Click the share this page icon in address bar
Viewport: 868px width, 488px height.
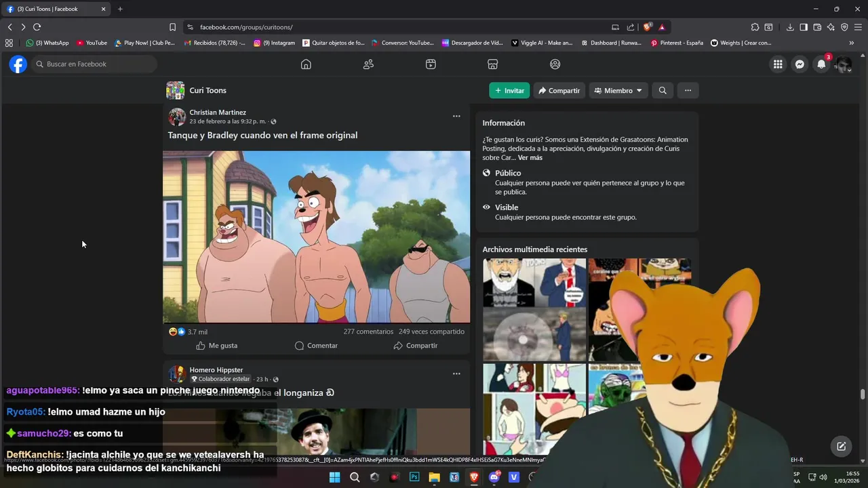pyautogui.click(x=631, y=27)
